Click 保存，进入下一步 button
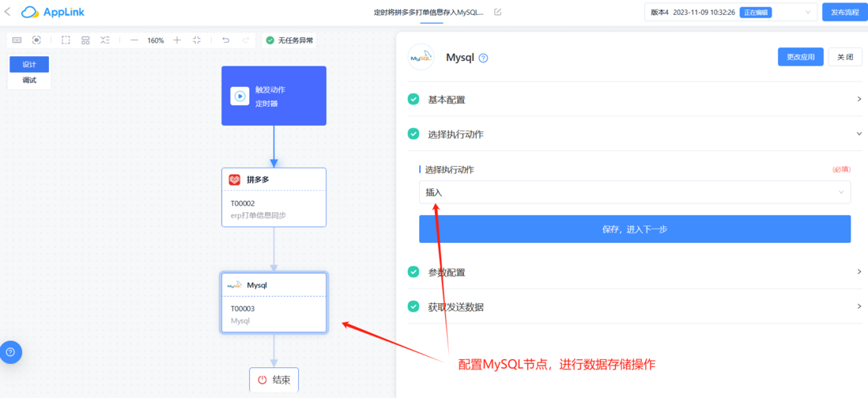 point(635,229)
